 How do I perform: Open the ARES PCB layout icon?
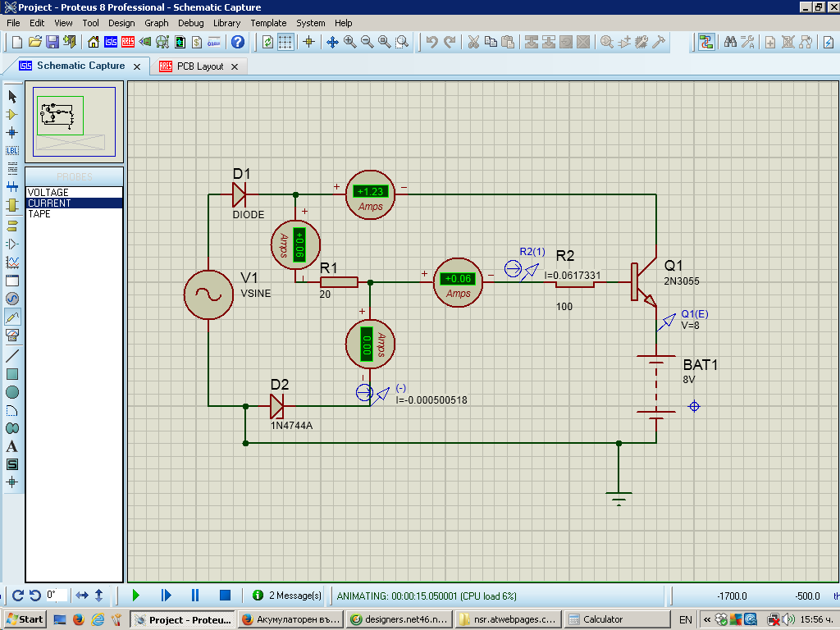click(x=128, y=42)
